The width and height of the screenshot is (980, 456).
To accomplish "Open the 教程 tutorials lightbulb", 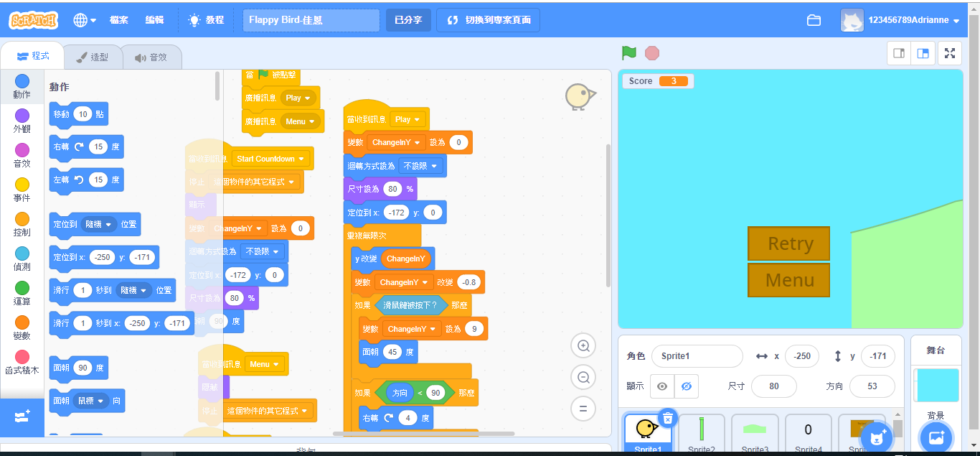I will click(206, 20).
